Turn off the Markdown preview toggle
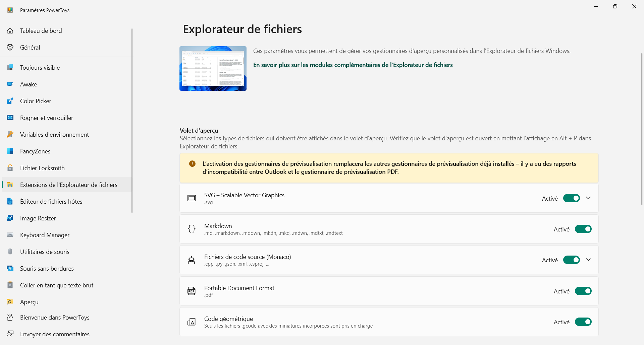 click(x=583, y=229)
